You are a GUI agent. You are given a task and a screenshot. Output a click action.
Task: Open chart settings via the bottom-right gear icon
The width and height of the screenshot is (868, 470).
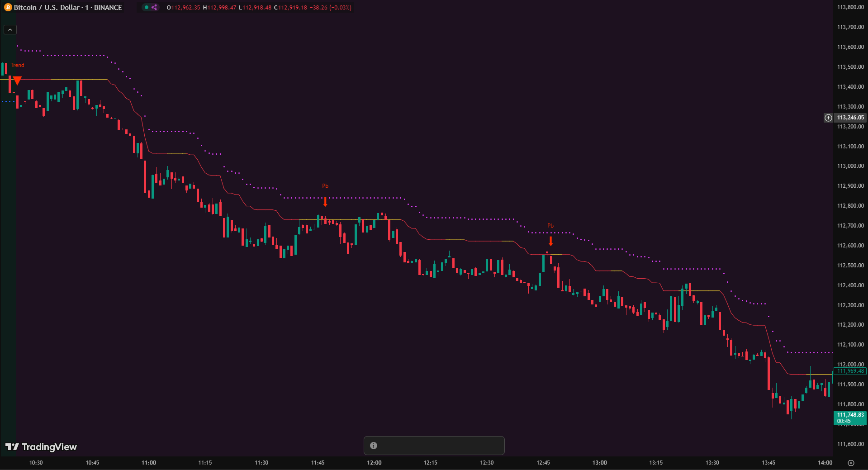coord(851,463)
